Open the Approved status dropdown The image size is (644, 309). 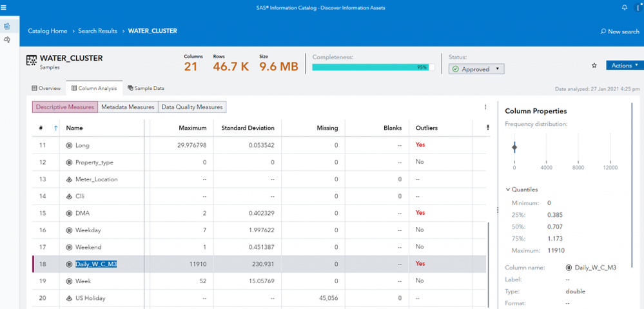[x=476, y=69]
